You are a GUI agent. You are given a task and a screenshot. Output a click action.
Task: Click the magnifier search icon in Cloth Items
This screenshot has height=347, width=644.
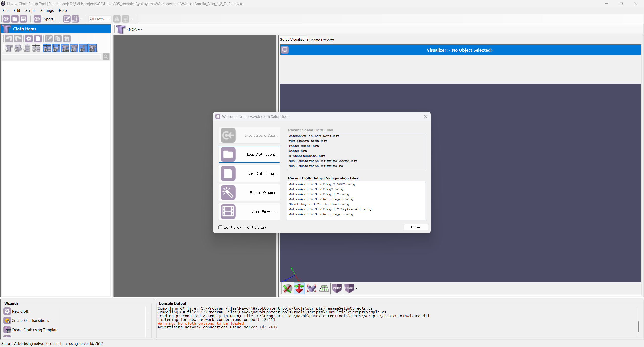[x=106, y=57]
